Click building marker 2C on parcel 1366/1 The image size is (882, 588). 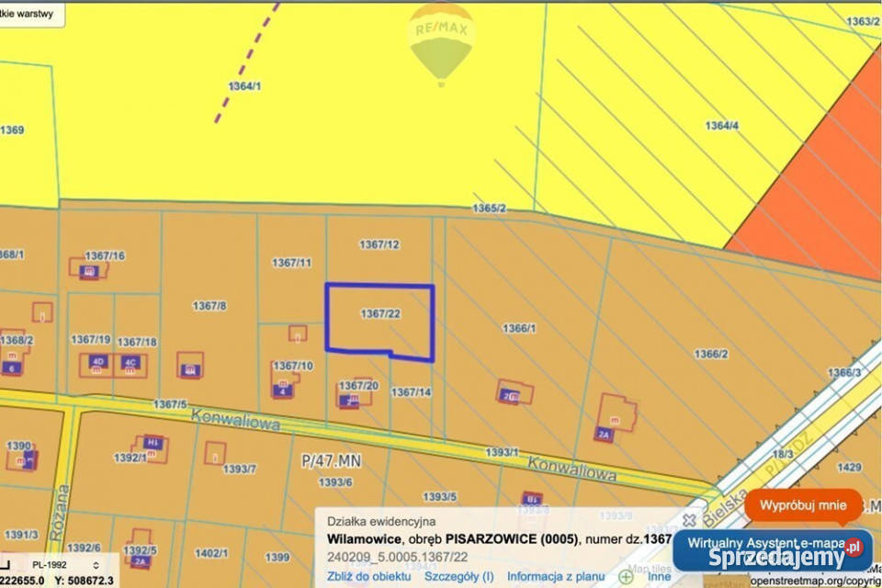click(x=511, y=396)
